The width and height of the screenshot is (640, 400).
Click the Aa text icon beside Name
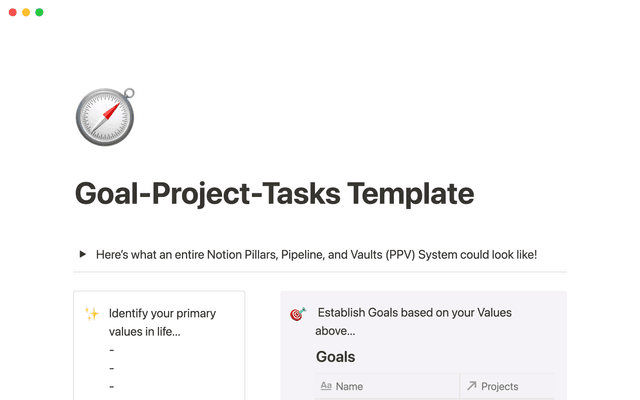(x=326, y=386)
